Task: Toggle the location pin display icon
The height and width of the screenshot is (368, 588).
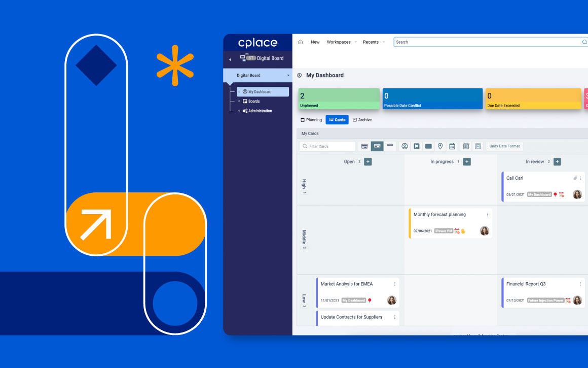Action: coord(440,146)
